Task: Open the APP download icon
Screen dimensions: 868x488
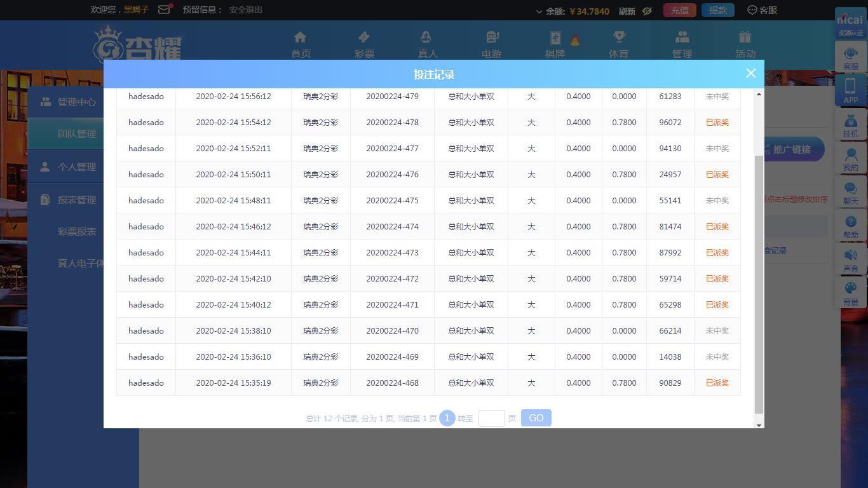Action: click(x=851, y=91)
